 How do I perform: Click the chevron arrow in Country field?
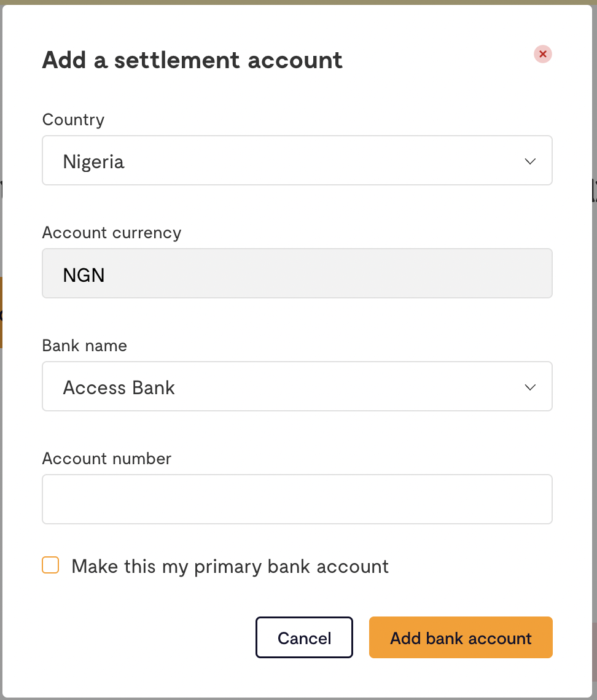530,161
